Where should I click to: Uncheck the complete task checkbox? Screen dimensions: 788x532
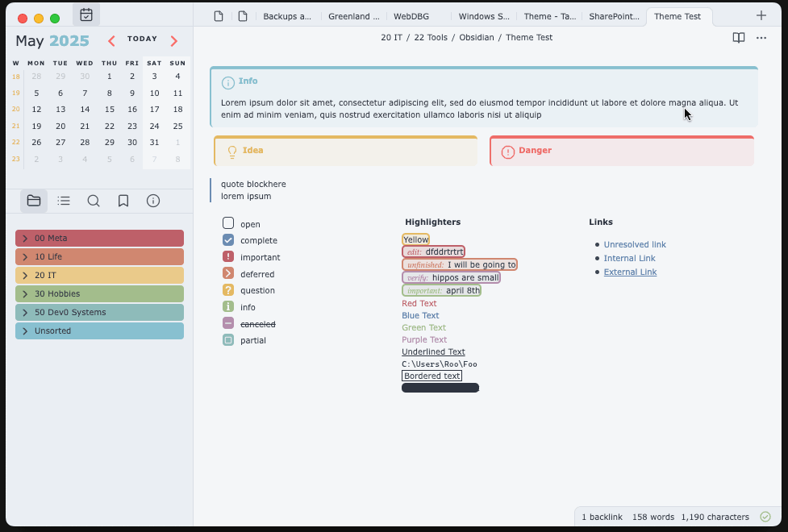228,239
